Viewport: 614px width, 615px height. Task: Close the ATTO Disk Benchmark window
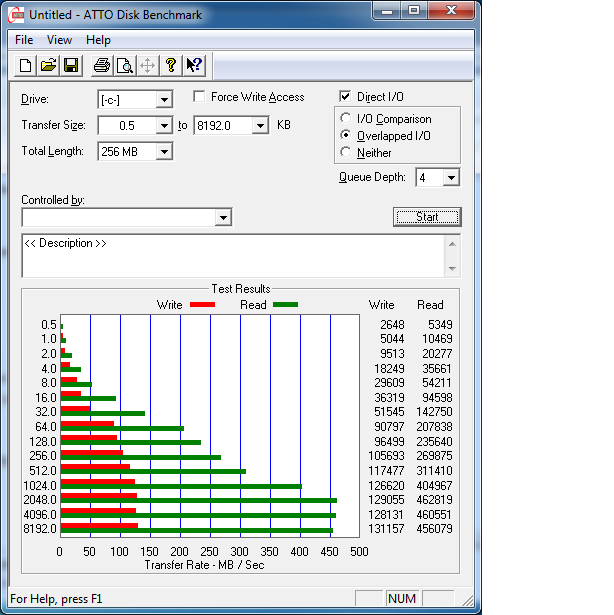[x=451, y=11]
